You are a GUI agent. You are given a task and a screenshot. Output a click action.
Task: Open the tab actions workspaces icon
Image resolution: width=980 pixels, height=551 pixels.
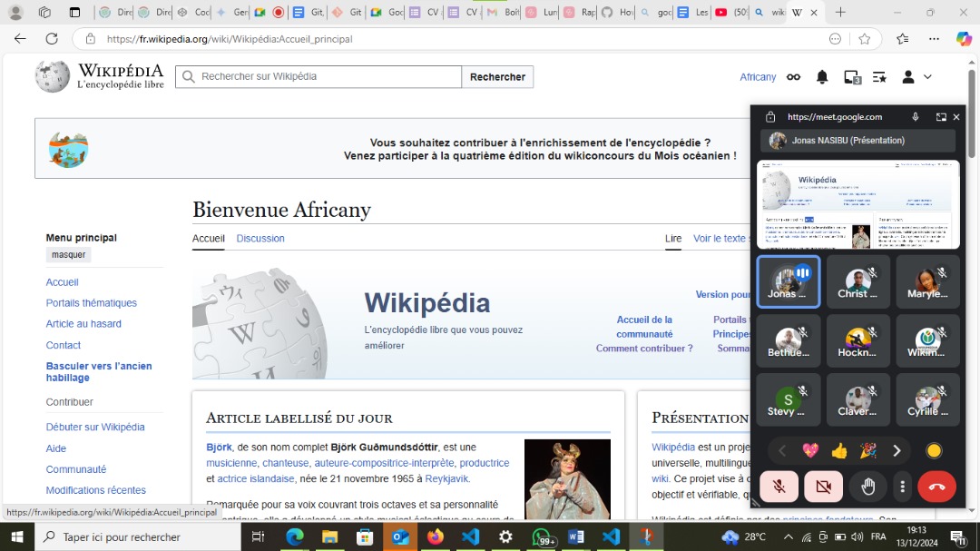(x=44, y=12)
